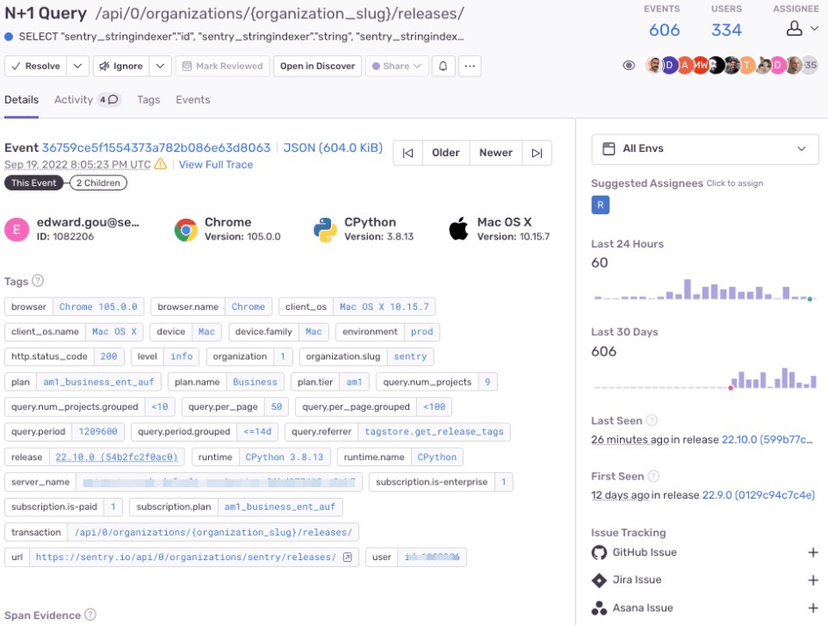Open the more actions ellipsis menu
Image resolution: width=828 pixels, height=625 pixels.
point(469,66)
